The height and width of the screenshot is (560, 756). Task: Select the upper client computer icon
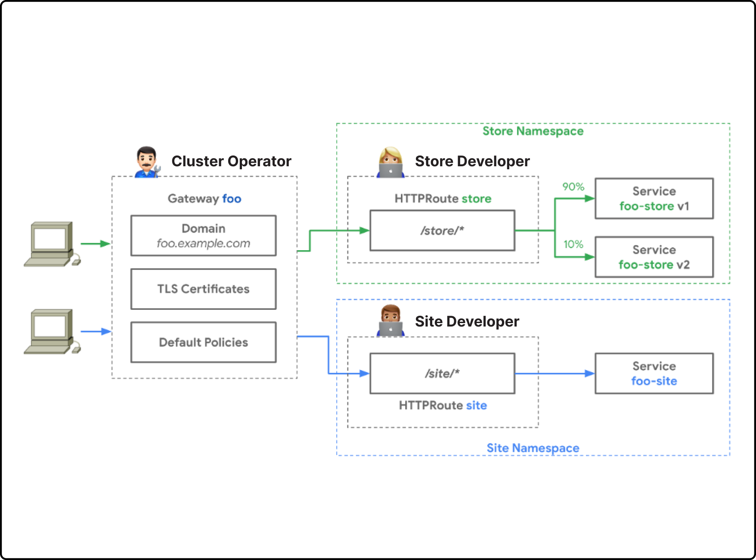click(52, 244)
